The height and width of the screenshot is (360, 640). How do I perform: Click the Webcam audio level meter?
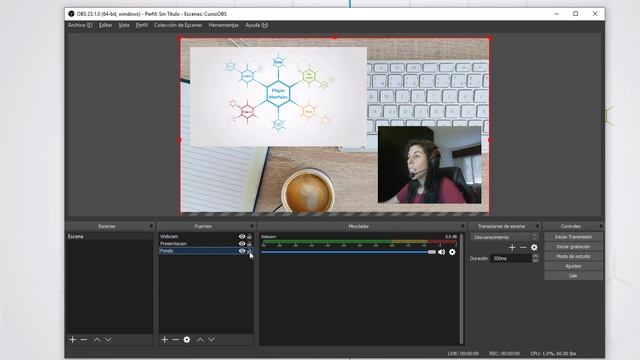tap(359, 242)
